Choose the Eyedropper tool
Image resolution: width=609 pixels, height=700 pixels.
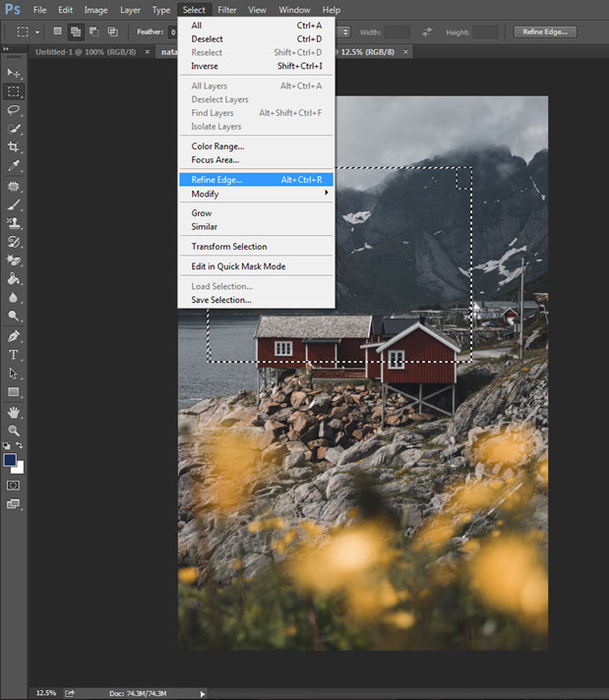click(x=14, y=166)
